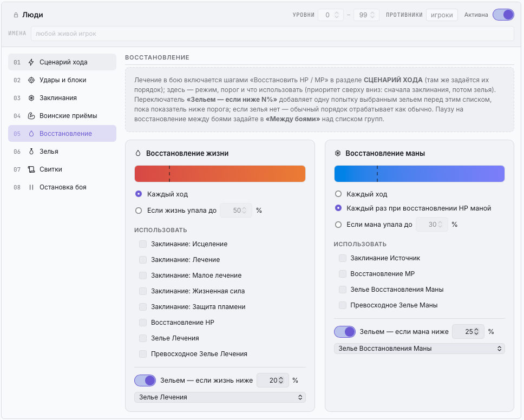The width and height of the screenshot is (524, 420).
Task: Click the target icon for Удары и блоки
Action: click(x=31, y=80)
